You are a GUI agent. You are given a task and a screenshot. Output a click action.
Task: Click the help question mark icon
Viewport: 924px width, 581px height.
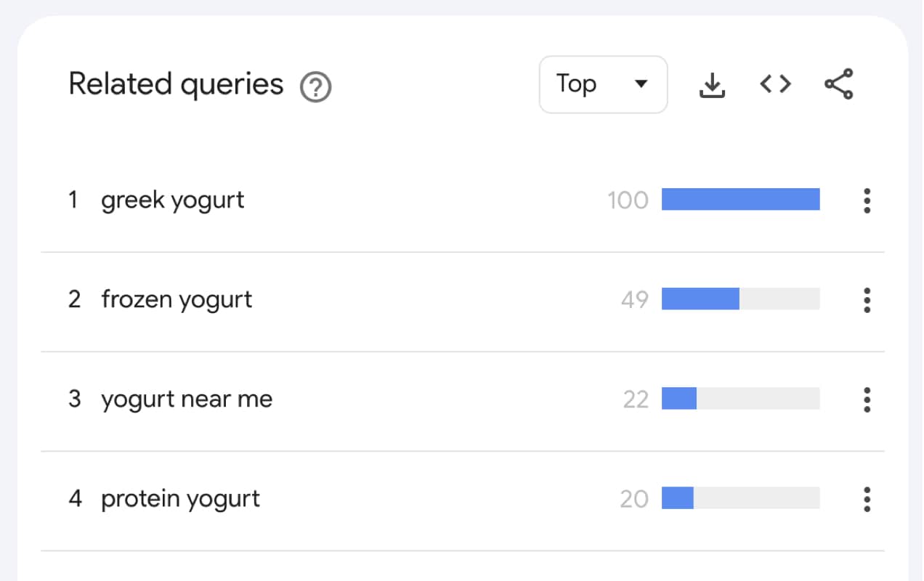(315, 87)
